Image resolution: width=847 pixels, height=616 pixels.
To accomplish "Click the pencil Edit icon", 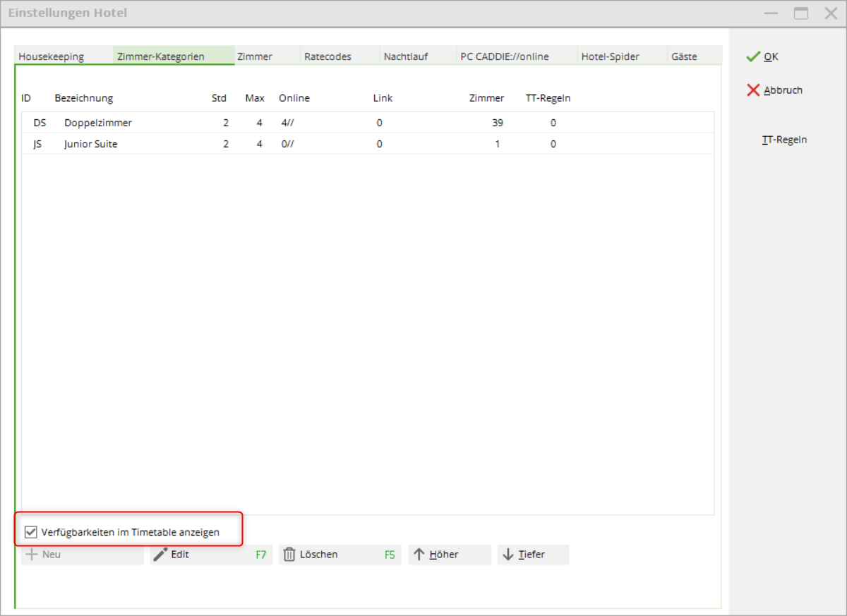I will [161, 555].
